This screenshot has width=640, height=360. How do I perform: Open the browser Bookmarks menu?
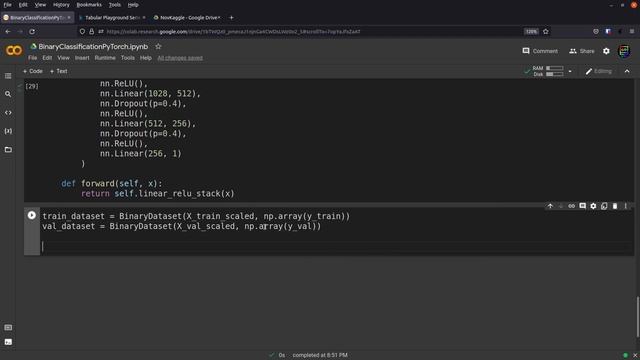(x=89, y=5)
